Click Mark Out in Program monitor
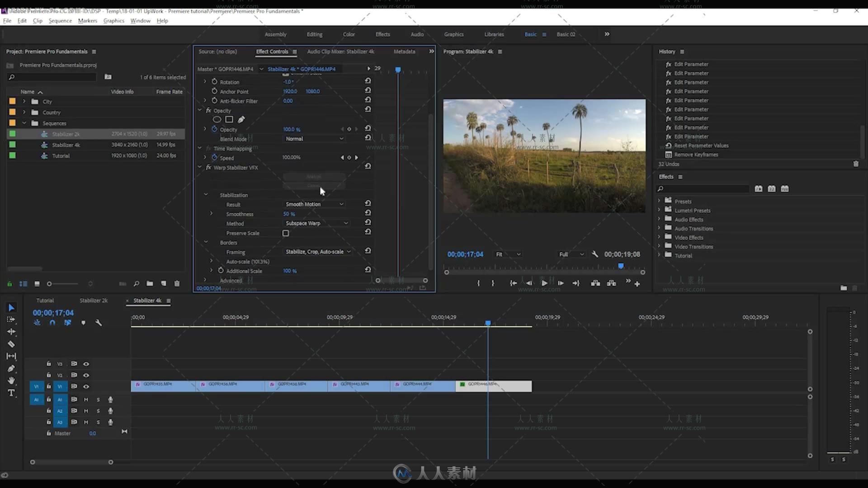 click(493, 283)
